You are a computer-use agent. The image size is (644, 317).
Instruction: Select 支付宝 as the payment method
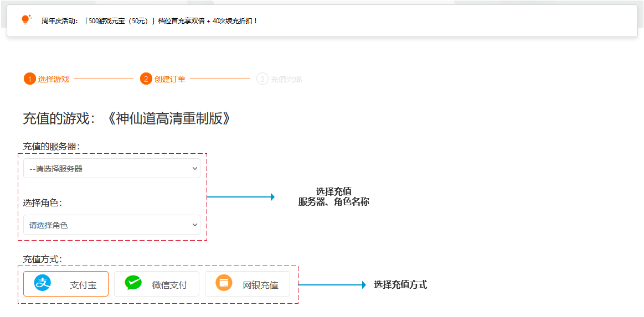click(66, 284)
